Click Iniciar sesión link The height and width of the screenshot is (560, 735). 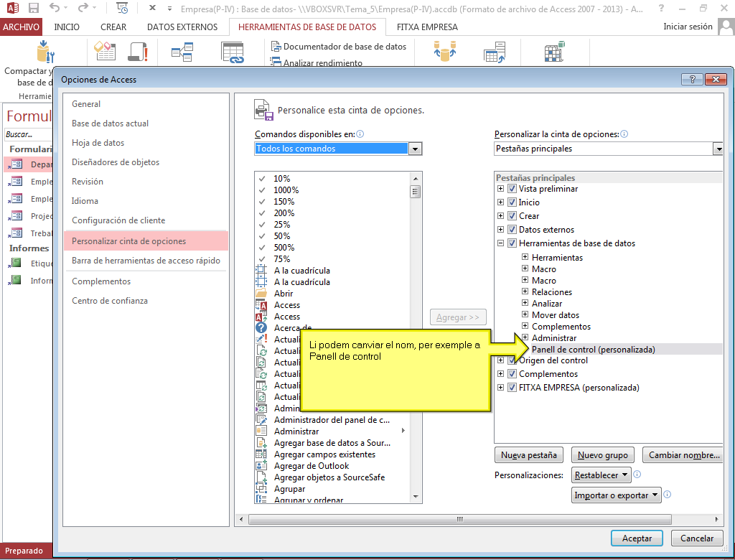688,27
